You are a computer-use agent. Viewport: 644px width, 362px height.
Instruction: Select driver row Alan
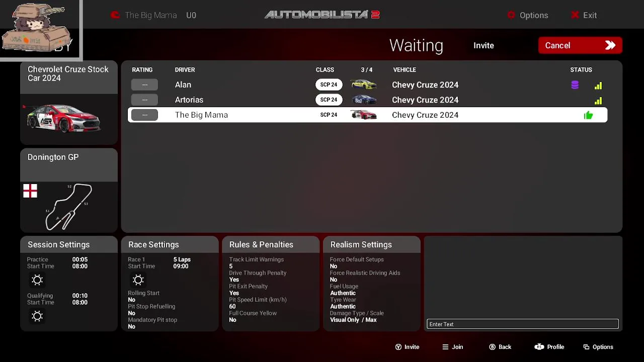[367, 84]
